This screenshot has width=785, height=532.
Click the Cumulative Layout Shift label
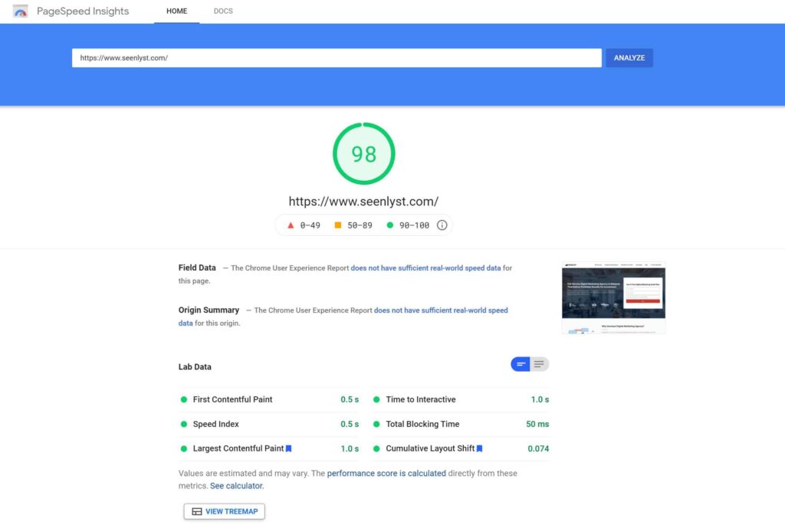(430, 448)
